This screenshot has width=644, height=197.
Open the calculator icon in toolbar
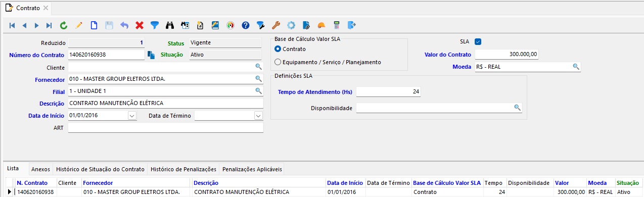click(337, 25)
